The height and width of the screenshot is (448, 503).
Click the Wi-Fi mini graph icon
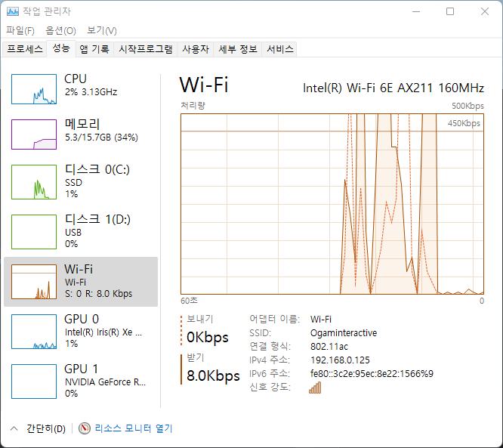point(34,281)
